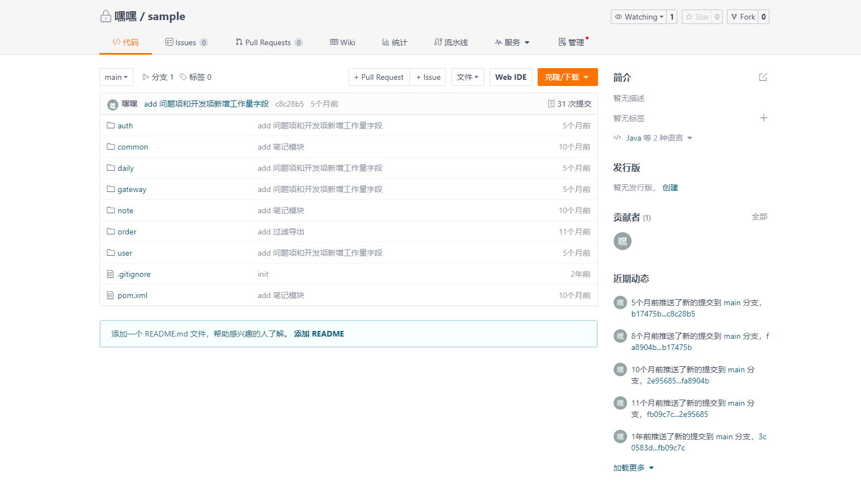The width and height of the screenshot is (861, 504).
Task: Open the Pull Requests tab
Action: [269, 42]
